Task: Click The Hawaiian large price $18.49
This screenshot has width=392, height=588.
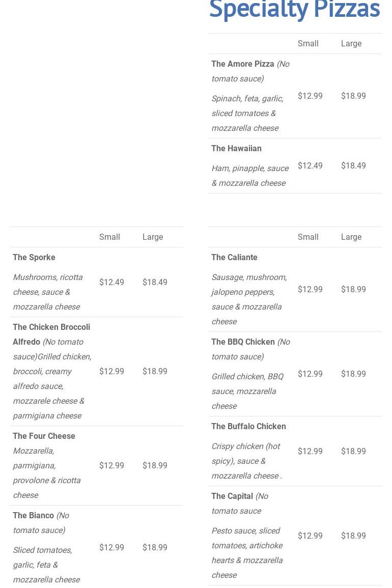Action: pyautogui.click(x=353, y=166)
